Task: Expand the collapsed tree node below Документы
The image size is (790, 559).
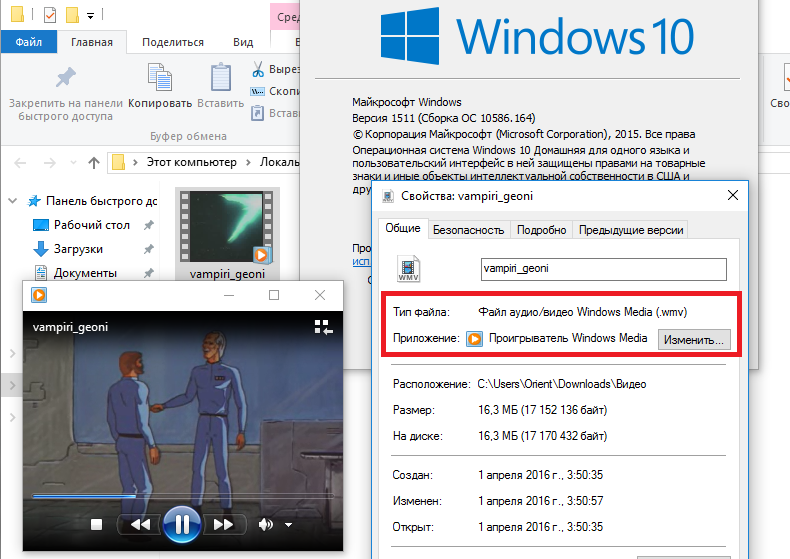Action: (x=13, y=354)
